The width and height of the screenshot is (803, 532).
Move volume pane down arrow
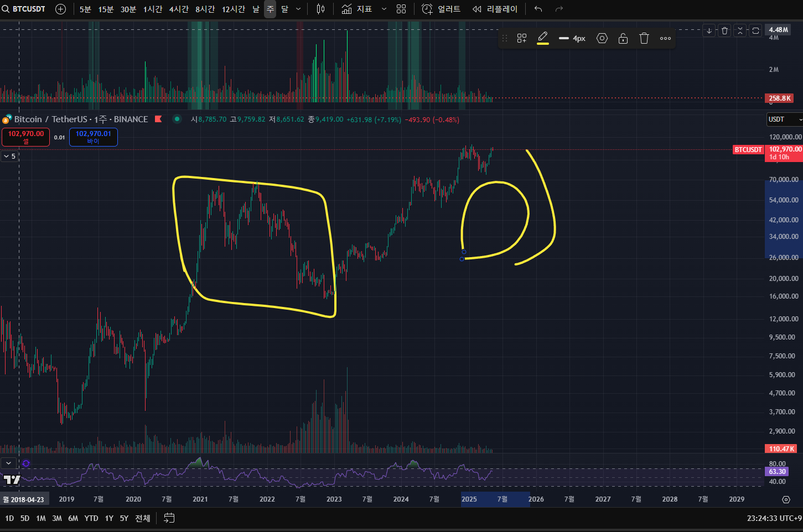point(709,30)
